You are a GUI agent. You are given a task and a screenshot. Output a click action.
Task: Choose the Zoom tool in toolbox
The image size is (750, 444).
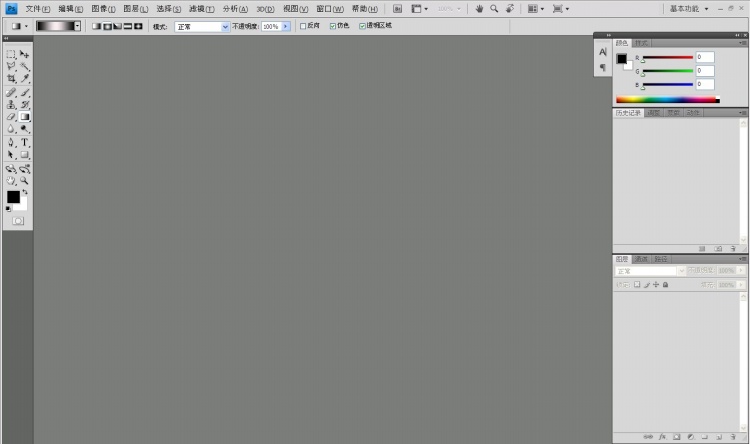point(24,181)
